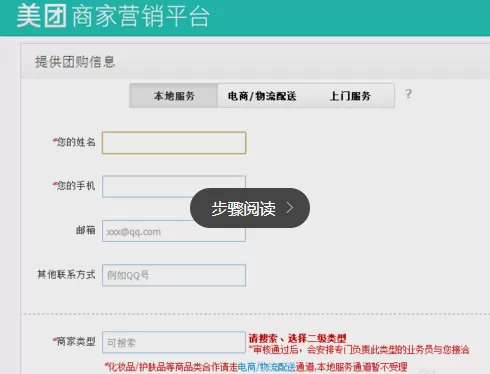Click the 提供团购信息 heading text
This screenshot has height=374, width=490.
point(75,62)
